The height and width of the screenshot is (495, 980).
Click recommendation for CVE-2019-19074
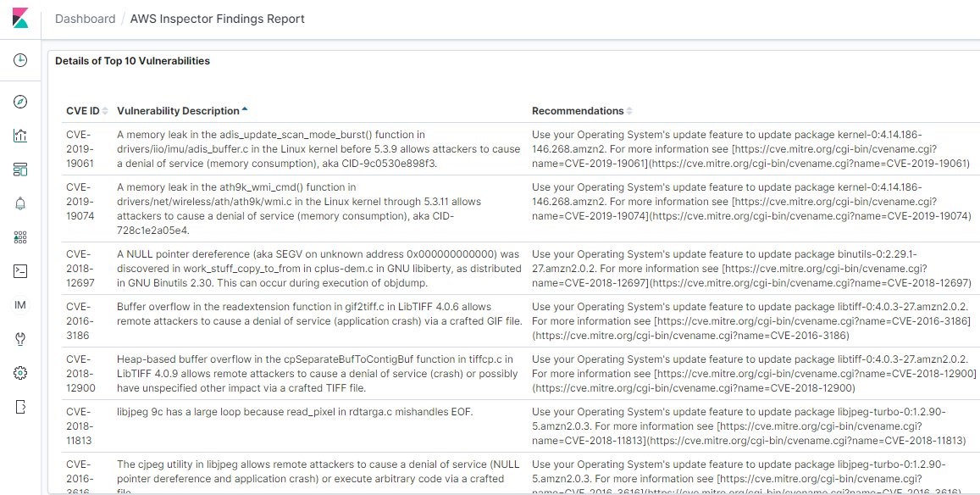(751, 202)
